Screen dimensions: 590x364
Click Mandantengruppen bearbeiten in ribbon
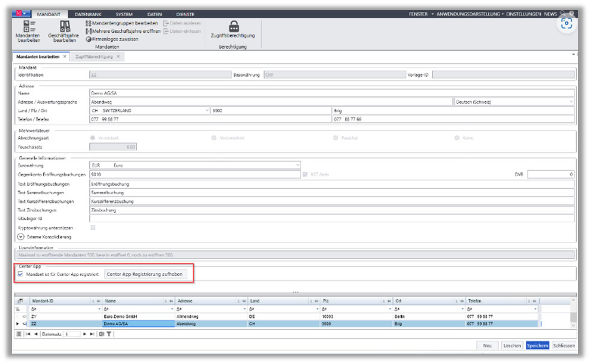click(x=122, y=23)
